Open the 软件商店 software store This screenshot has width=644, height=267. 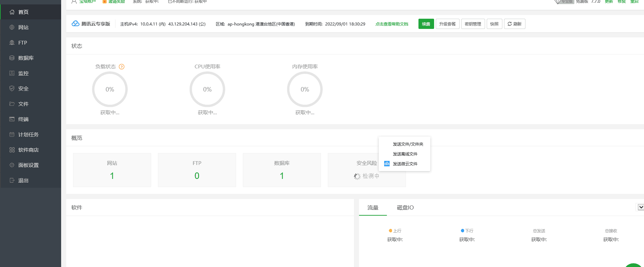coord(31,150)
